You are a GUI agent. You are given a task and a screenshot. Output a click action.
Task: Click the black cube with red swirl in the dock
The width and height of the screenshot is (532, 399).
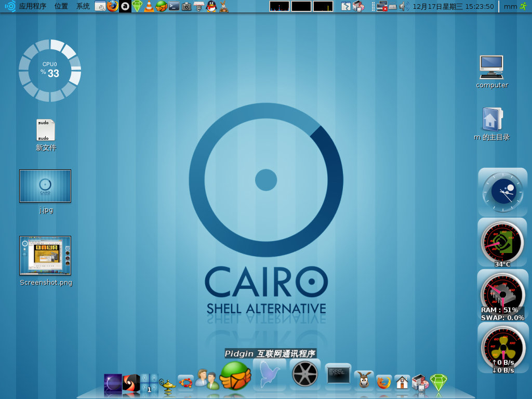131,383
